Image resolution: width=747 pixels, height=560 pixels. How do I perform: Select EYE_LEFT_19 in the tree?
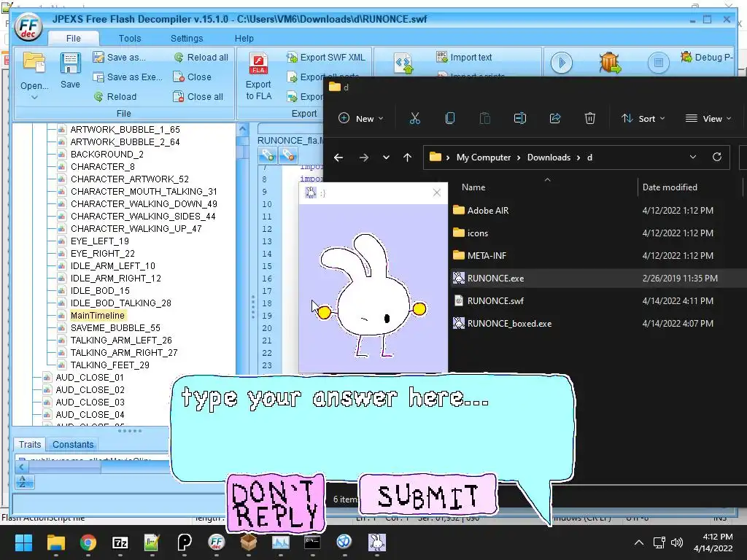99,241
